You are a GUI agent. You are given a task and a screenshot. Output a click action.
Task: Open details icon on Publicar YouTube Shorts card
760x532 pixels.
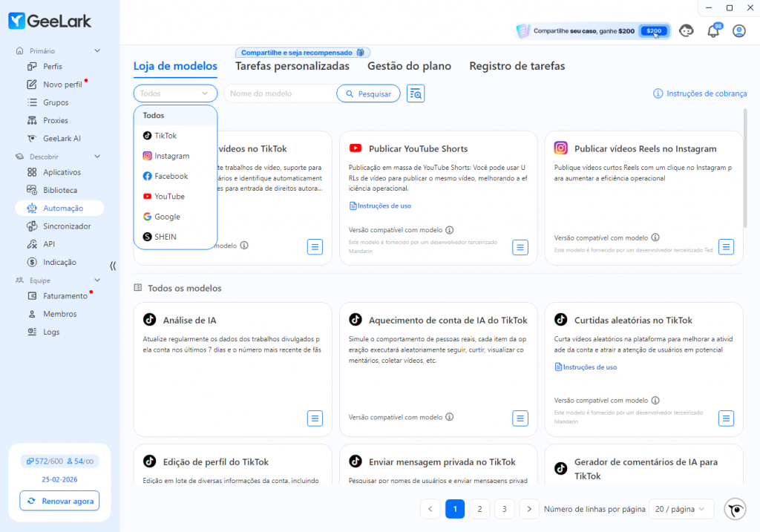[x=520, y=247]
